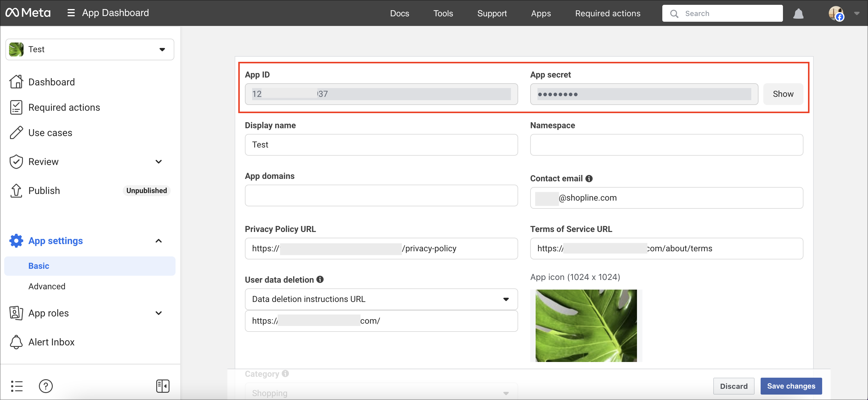Click the User data deletion info icon
Screen dimensions: 868x400
(320, 279)
